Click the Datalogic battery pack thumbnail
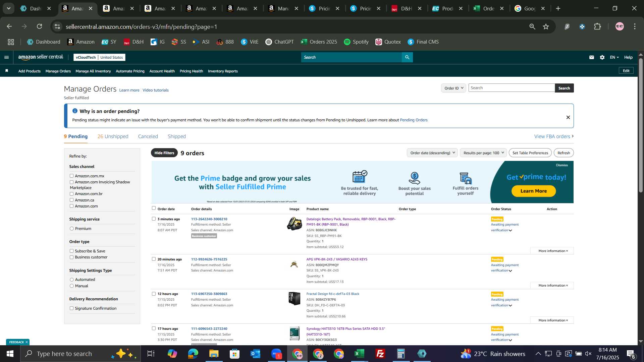 [x=294, y=224]
